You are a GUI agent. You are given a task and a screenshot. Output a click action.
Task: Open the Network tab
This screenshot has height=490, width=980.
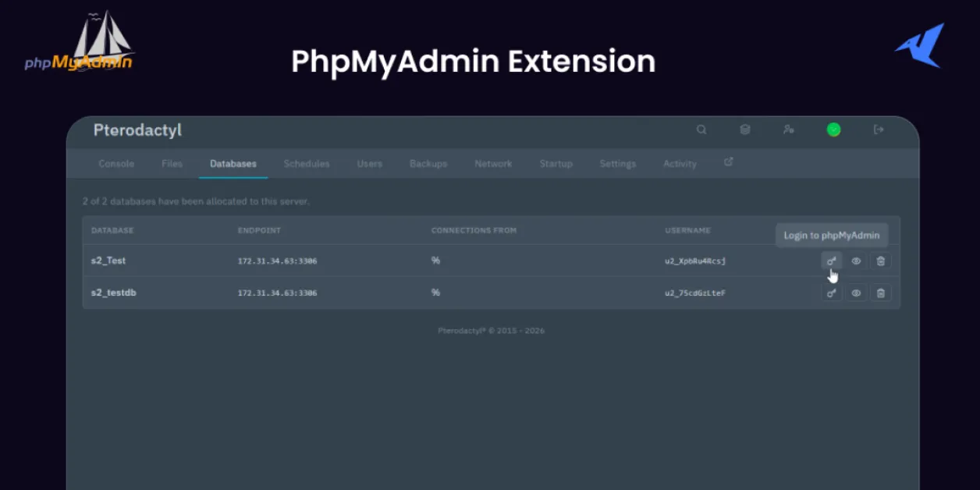coord(493,164)
